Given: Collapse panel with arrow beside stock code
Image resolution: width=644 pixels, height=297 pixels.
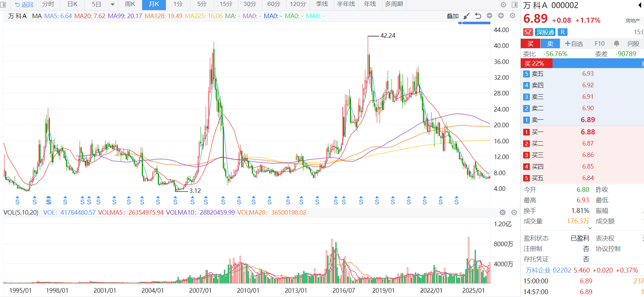Looking at the screenshot, I should click(640, 6).
